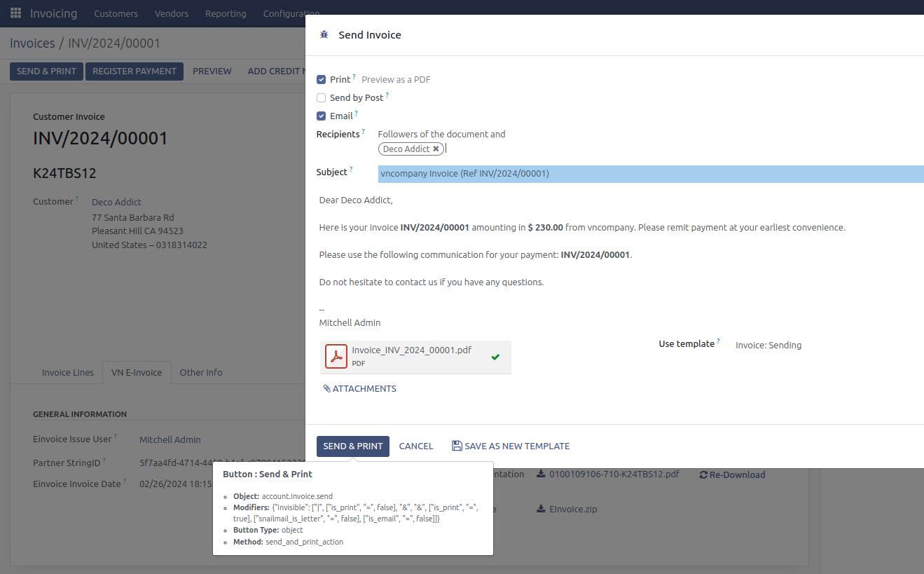Image resolution: width=924 pixels, height=574 pixels.
Task: Open the Reporting menu
Action: pyautogui.click(x=226, y=13)
